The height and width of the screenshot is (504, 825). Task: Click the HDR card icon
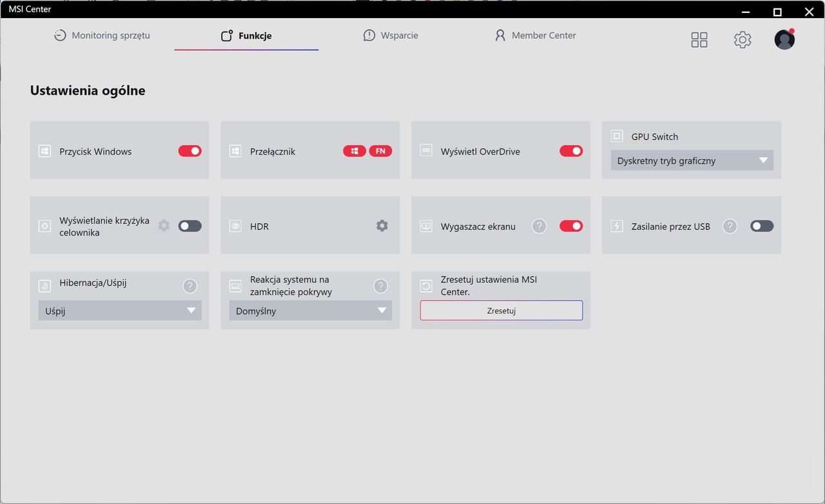tap(235, 226)
